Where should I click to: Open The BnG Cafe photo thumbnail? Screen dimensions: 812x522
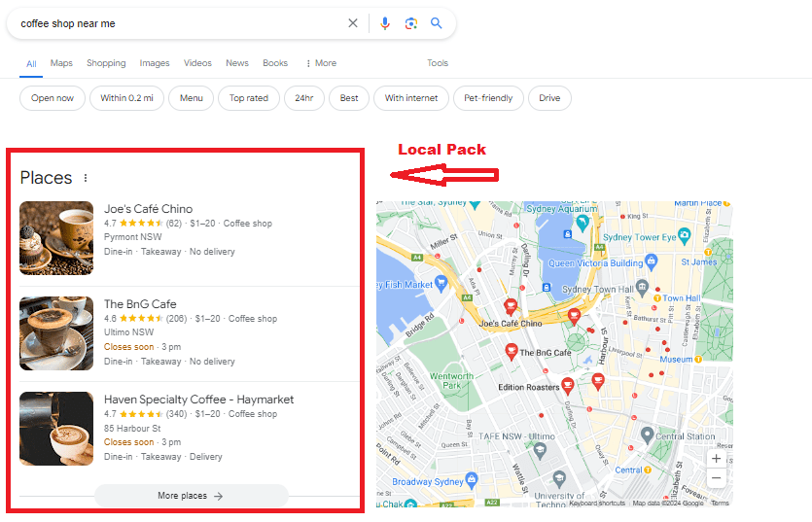tap(56, 333)
